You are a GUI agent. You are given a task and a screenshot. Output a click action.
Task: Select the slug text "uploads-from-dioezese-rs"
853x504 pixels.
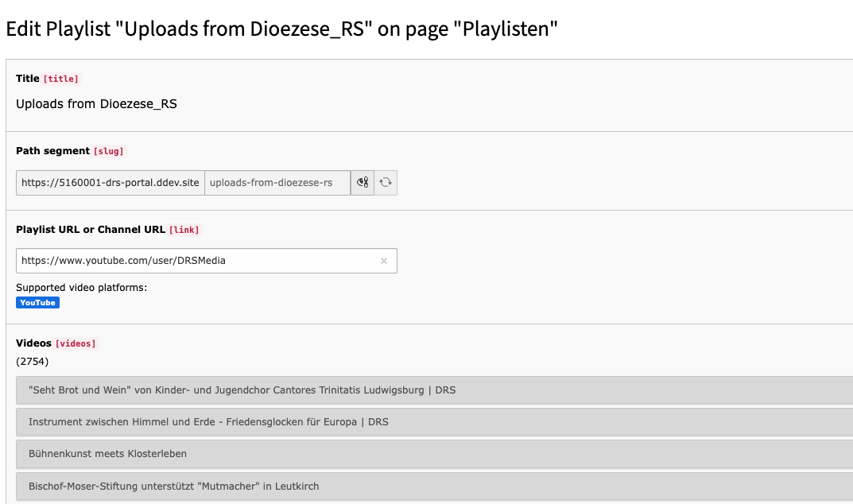pos(277,182)
